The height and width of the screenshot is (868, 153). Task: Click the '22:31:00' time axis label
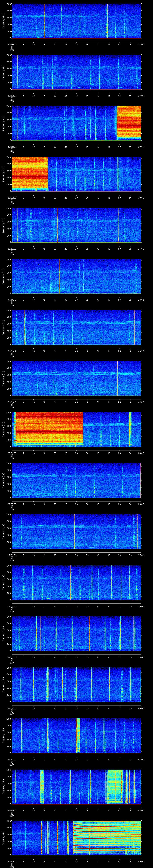point(12,300)
